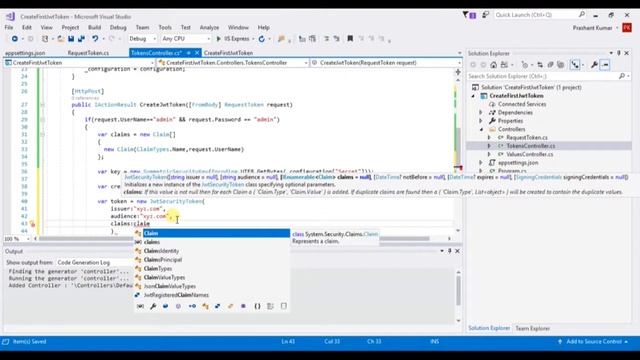Click the Navigate Backward toolbar icon
The width and height of the screenshot is (640, 360).
point(15,39)
